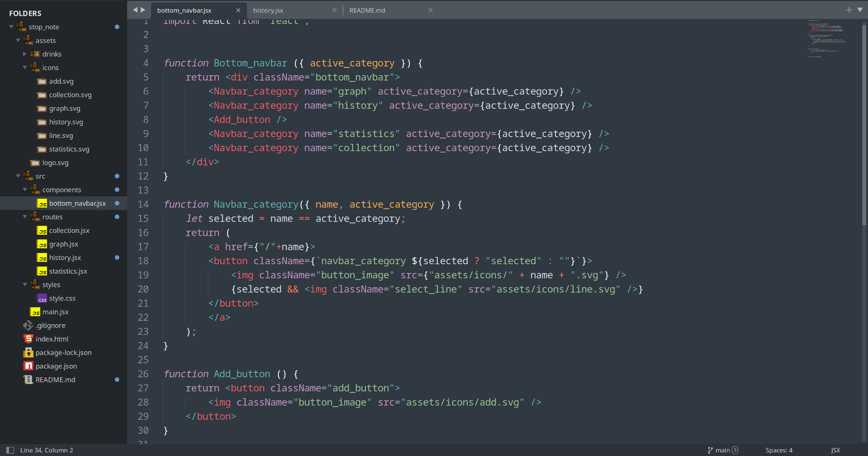Change indentation via Spaces: 4
Image resolution: width=868 pixels, height=456 pixels.
tap(779, 450)
